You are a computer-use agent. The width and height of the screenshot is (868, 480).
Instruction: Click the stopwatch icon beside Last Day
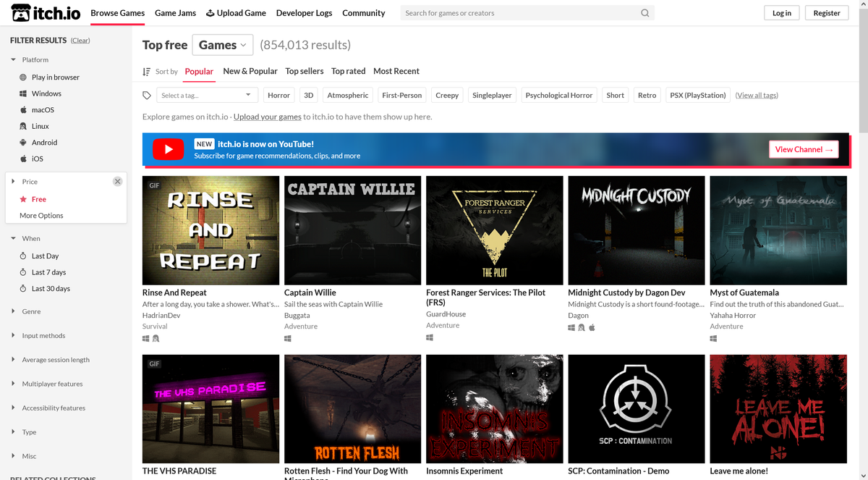click(x=23, y=256)
